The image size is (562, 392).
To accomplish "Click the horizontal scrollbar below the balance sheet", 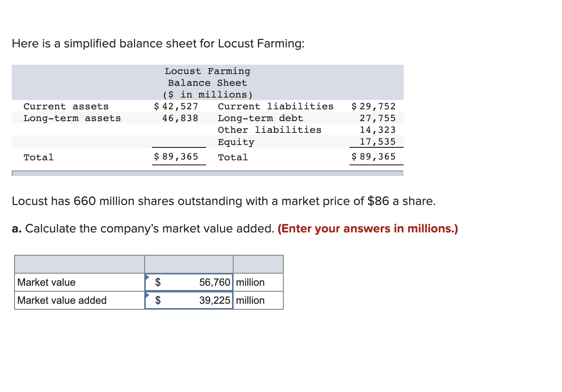I will point(208,173).
